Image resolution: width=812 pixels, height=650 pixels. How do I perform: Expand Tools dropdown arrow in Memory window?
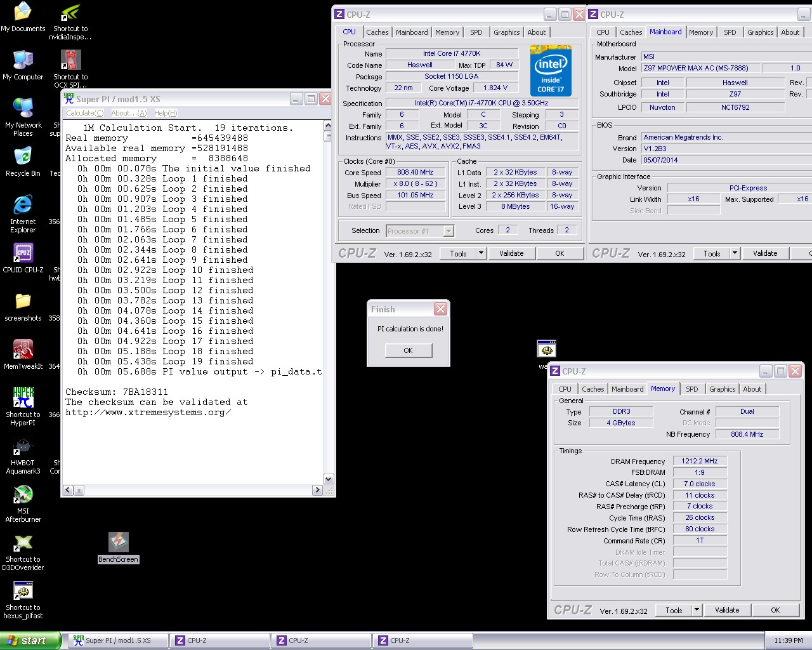point(697,610)
